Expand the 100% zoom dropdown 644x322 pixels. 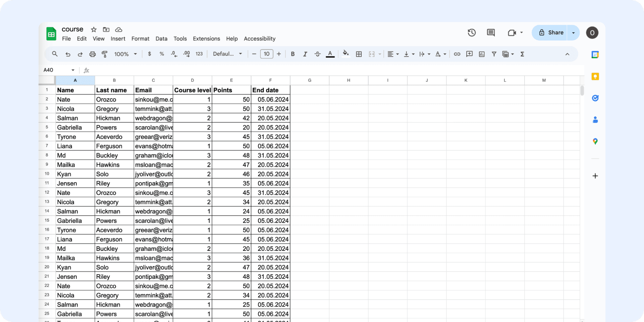(125, 54)
